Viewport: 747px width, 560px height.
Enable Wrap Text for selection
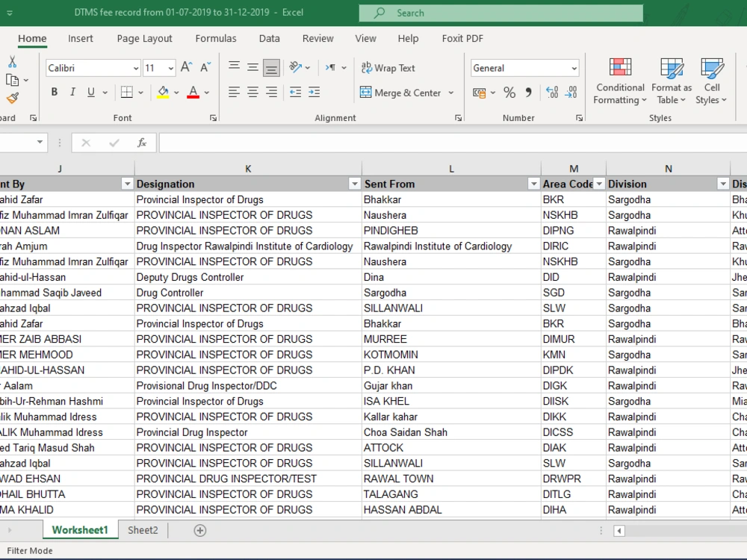[x=388, y=68]
